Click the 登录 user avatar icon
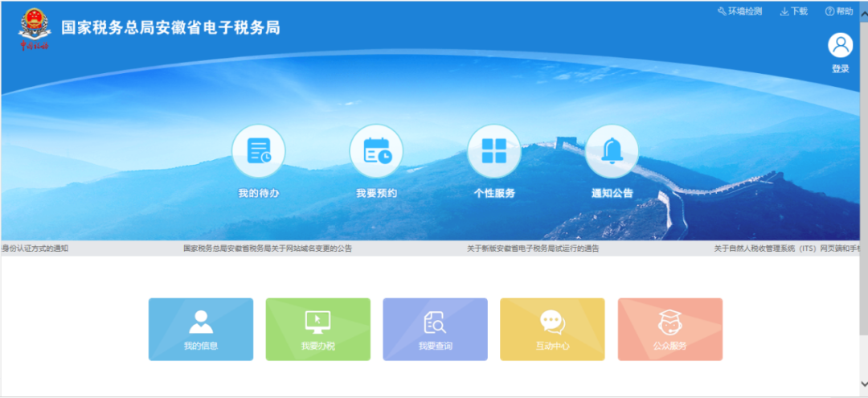Screen dimensions: 868x398 point(841,45)
